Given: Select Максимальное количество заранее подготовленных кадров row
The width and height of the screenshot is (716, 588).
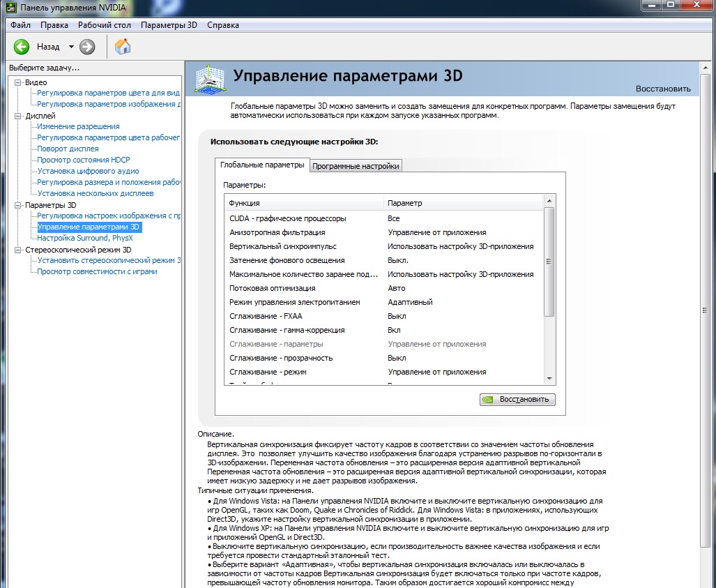Looking at the screenshot, I should click(383, 274).
